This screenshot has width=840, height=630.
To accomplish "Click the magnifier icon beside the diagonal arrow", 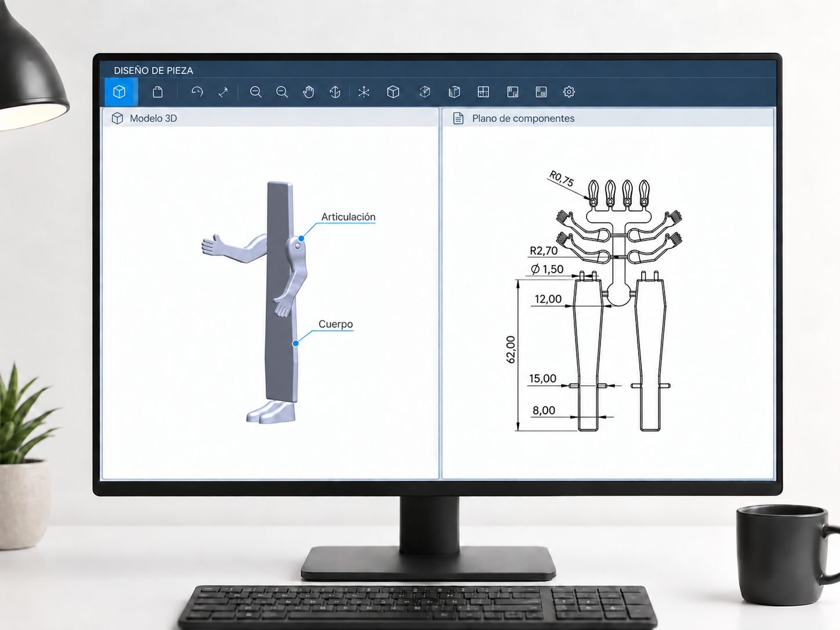I will pos(256,92).
